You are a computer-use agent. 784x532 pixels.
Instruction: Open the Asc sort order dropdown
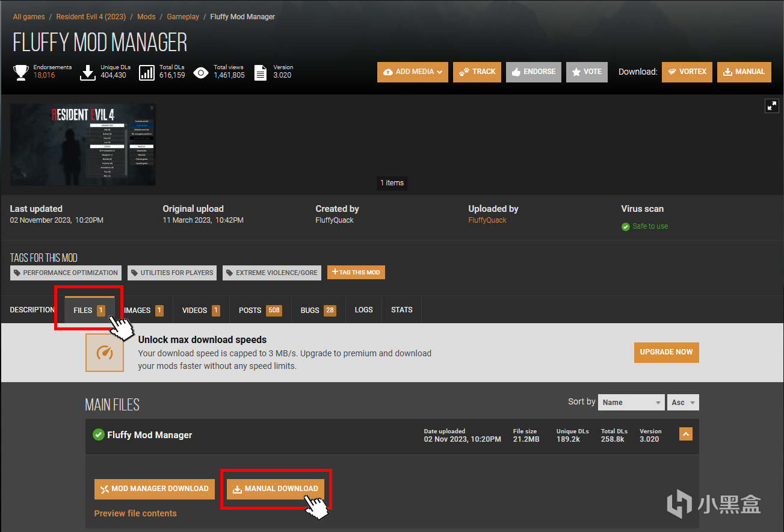click(683, 403)
